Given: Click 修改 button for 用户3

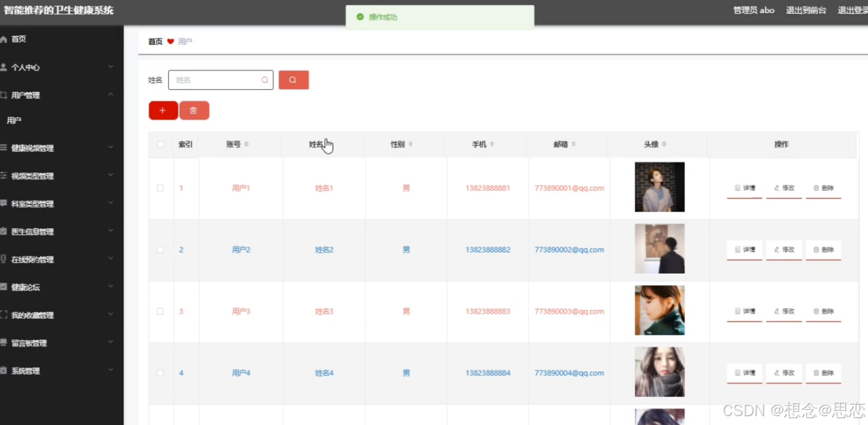Looking at the screenshot, I should (784, 311).
